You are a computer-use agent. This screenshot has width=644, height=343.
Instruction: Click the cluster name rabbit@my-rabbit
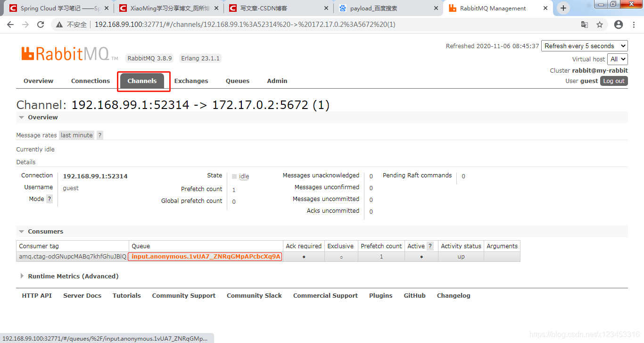tap(600, 70)
